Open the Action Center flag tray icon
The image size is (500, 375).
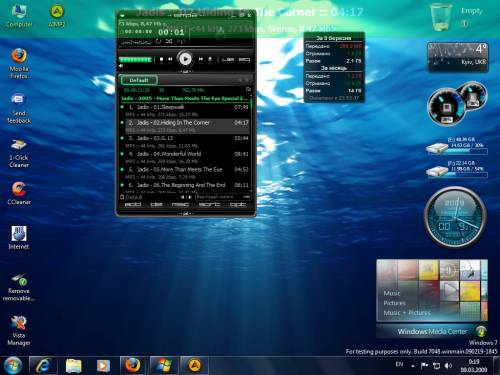(x=424, y=366)
